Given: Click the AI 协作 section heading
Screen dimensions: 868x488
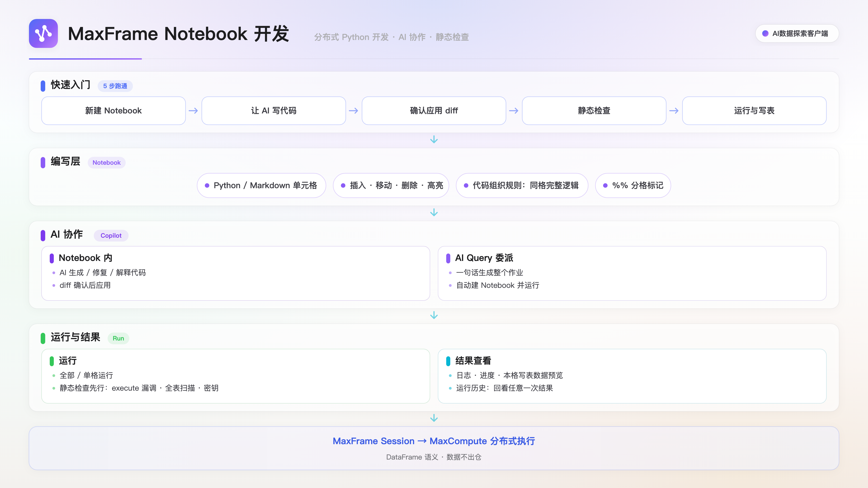Looking at the screenshot, I should (67, 235).
